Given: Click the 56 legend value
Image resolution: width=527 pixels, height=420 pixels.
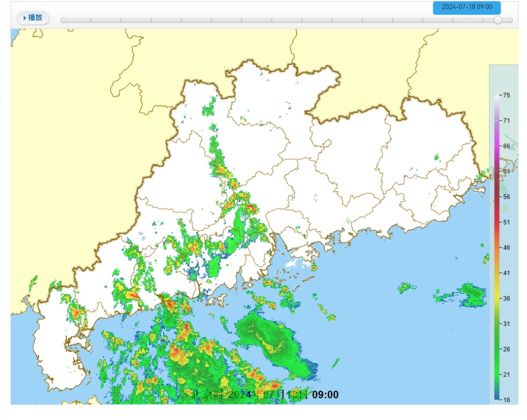Looking at the screenshot, I should (x=506, y=197).
